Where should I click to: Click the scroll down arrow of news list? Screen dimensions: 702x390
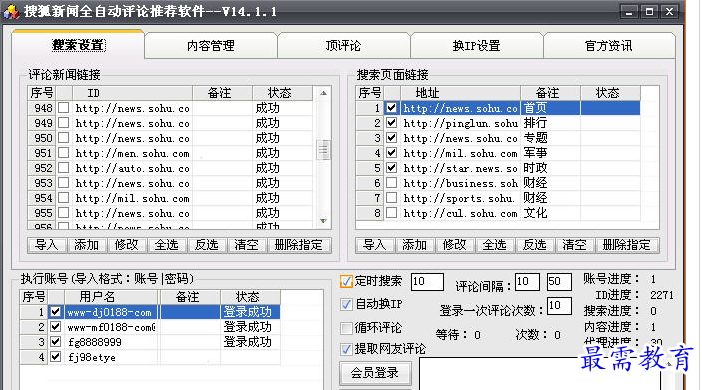[323, 221]
